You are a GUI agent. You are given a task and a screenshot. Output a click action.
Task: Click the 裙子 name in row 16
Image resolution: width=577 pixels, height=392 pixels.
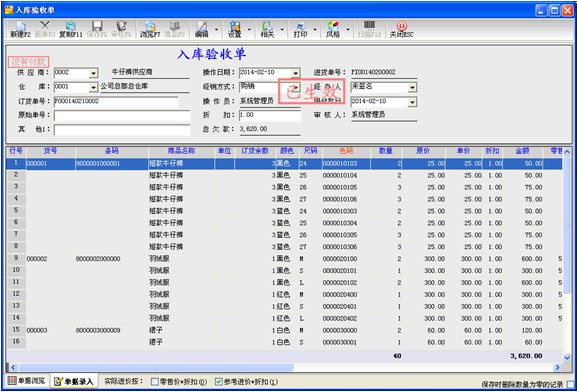(156, 342)
